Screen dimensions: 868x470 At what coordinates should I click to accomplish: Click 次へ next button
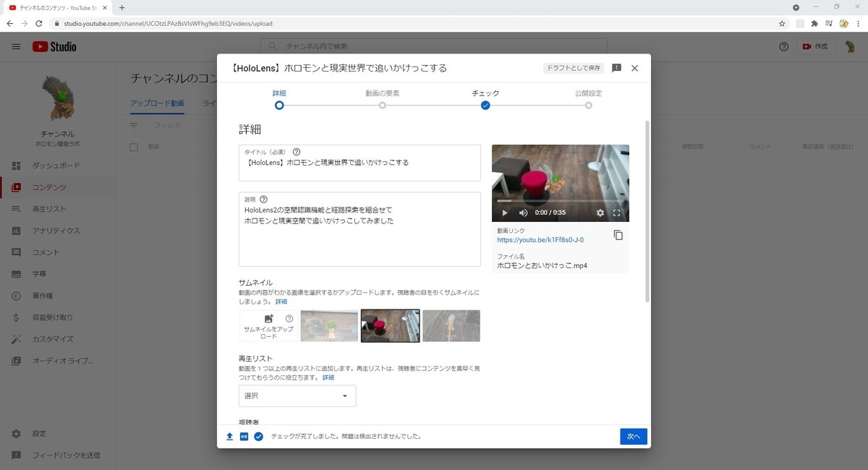(x=634, y=437)
